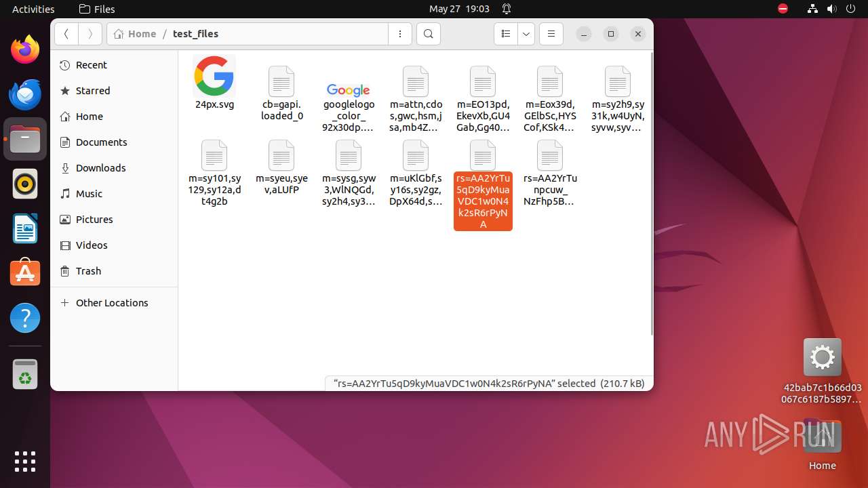Open Trash in the sidebar
Image resolution: width=868 pixels, height=488 pixels.
[x=114, y=271]
